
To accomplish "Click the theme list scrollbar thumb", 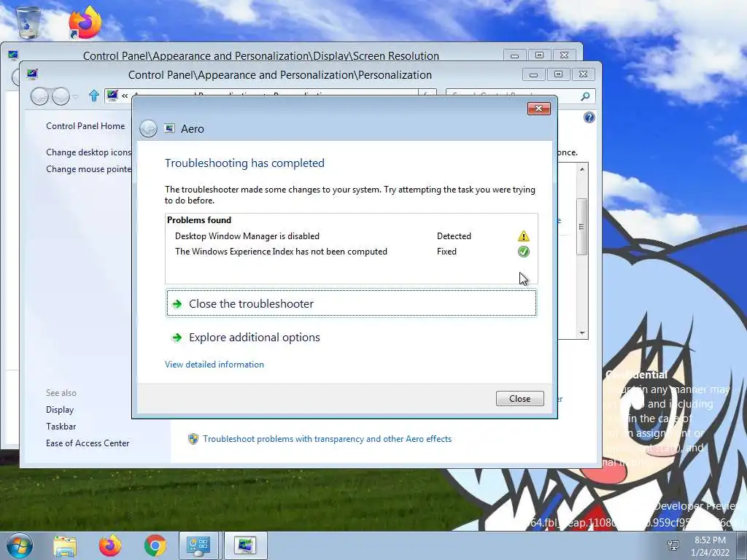I will 581,226.
